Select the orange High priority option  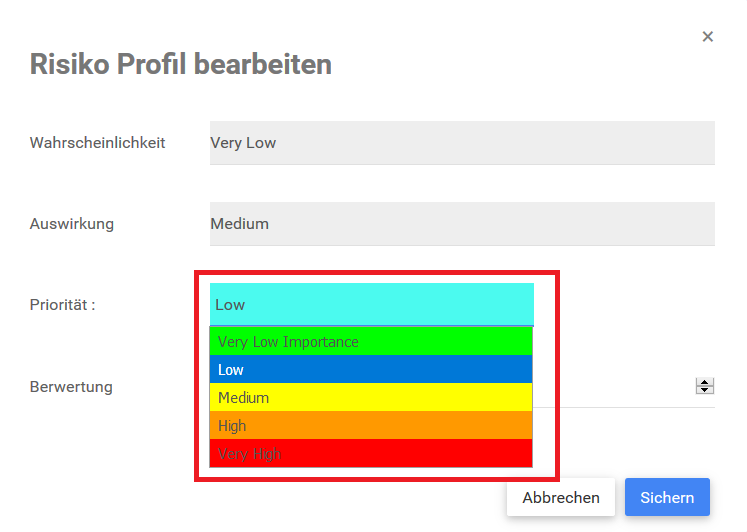(x=371, y=426)
